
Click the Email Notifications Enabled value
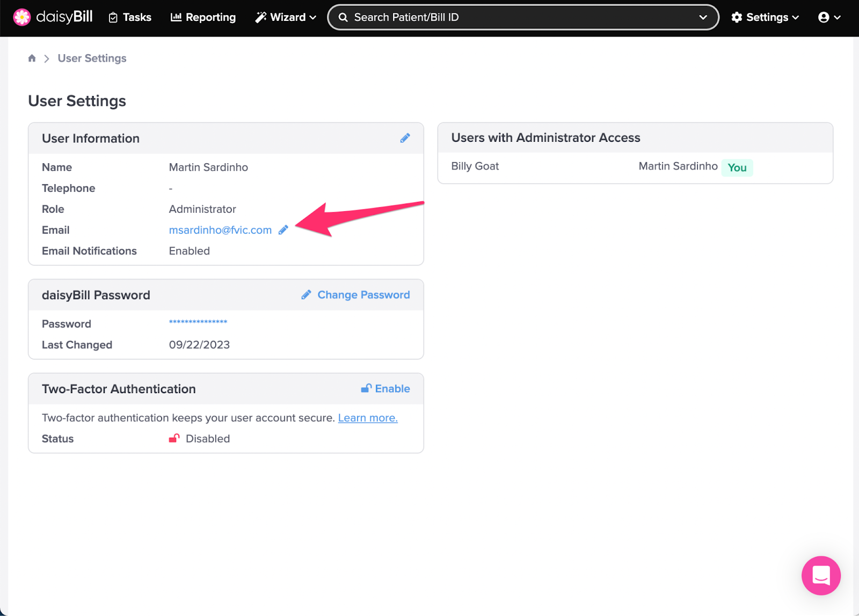(190, 251)
